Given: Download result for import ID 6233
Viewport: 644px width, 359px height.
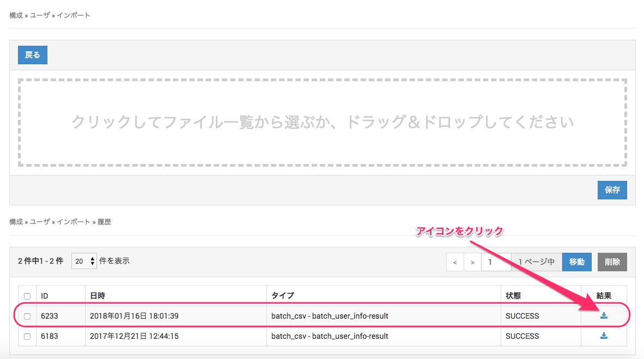Looking at the screenshot, I should click(x=604, y=316).
